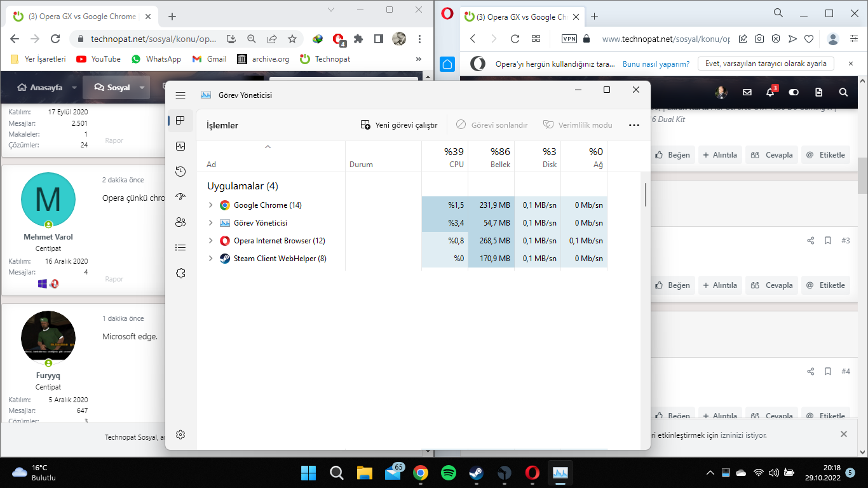868x488 pixels.
Task: Open the Services page in Task Manager sidebar
Action: pyautogui.click(x=180, y=273)
